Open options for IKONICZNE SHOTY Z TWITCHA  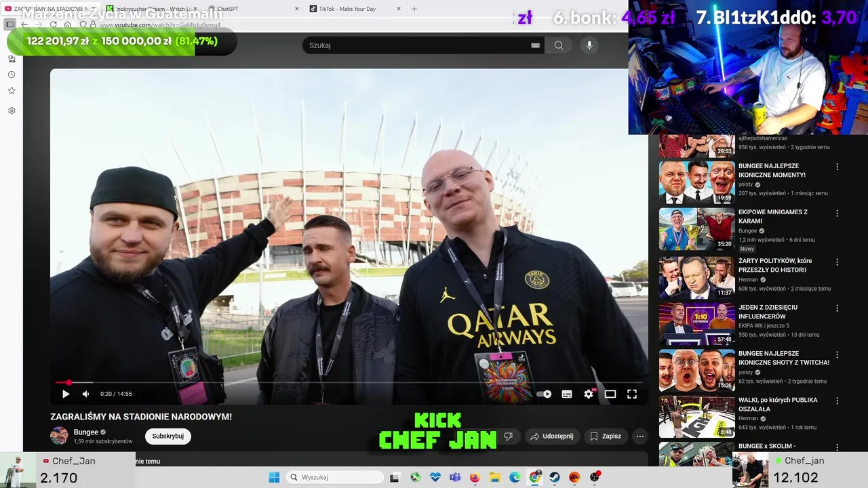click(837, 354)
